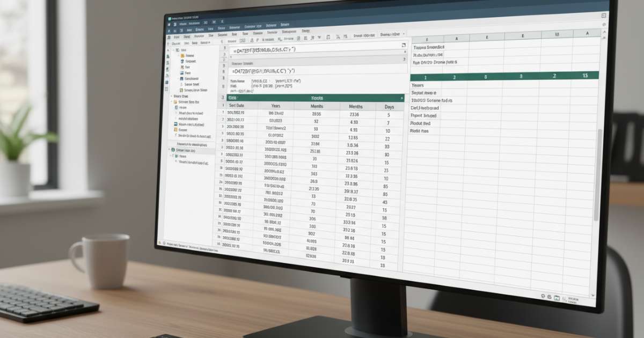Select column header 13 in right sheet
The width and height of the screenshot is (644, 338).
click(557, 34)
